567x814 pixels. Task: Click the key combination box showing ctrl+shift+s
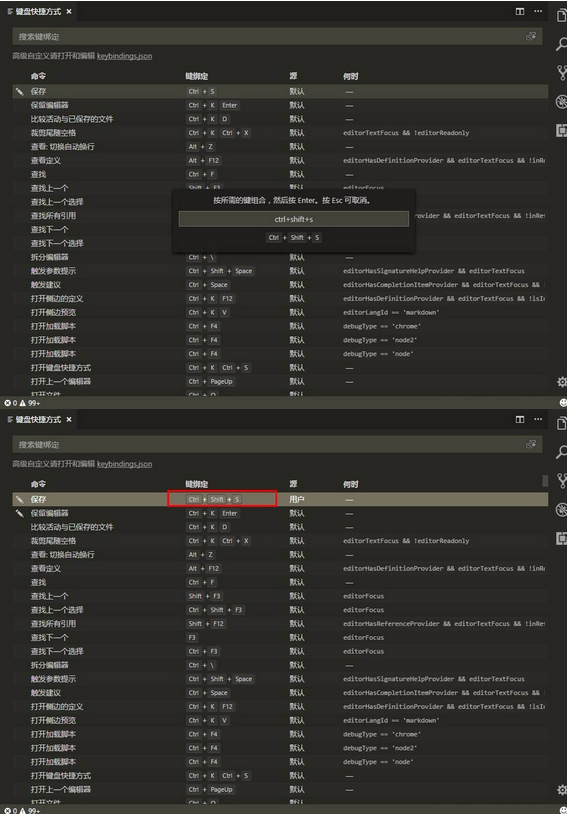[293, 219]
